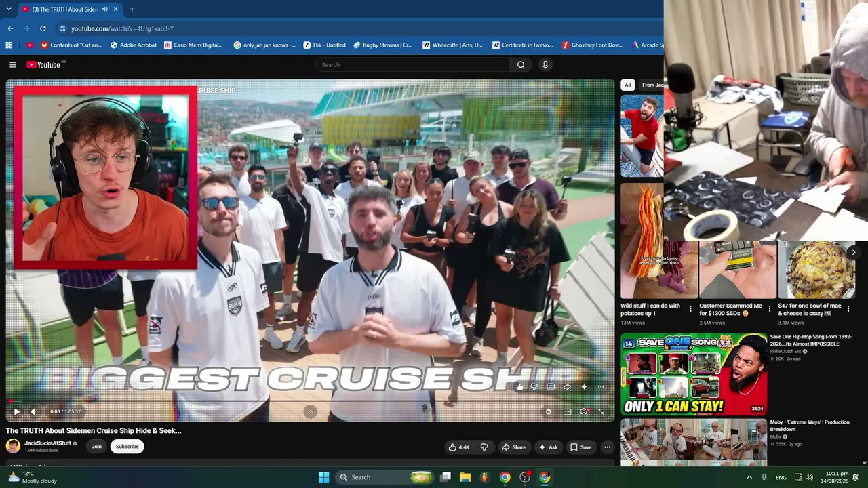Go back to the previous page
Screen dimensions: 868x488
[10, 28]
